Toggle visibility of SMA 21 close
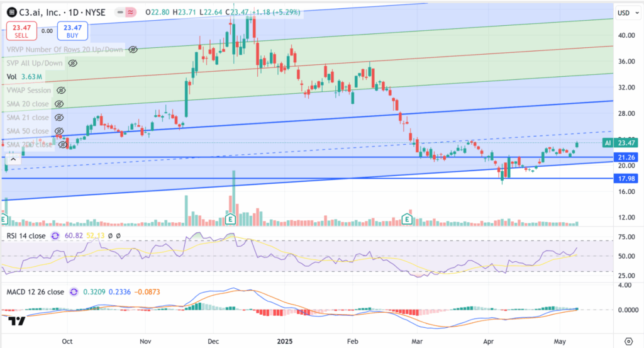The height and width of the screenshot is (348, 644). click(x=58, y=118)
